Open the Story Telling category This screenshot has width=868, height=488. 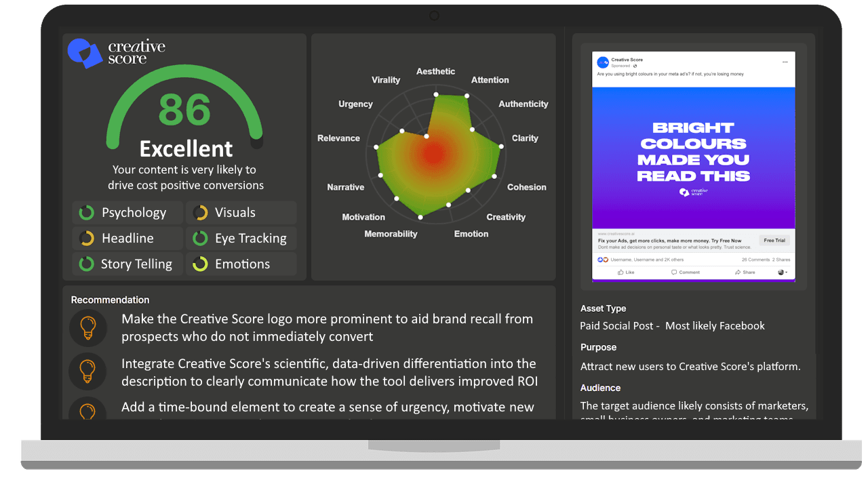pyautogui.click(x=127, y=264)
